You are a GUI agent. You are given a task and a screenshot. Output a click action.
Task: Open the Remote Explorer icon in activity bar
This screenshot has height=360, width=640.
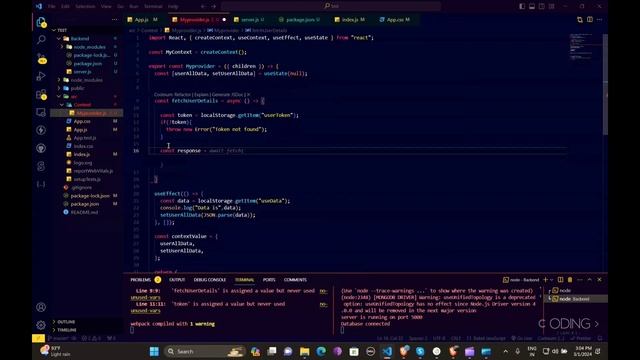(x=41, y=112)
